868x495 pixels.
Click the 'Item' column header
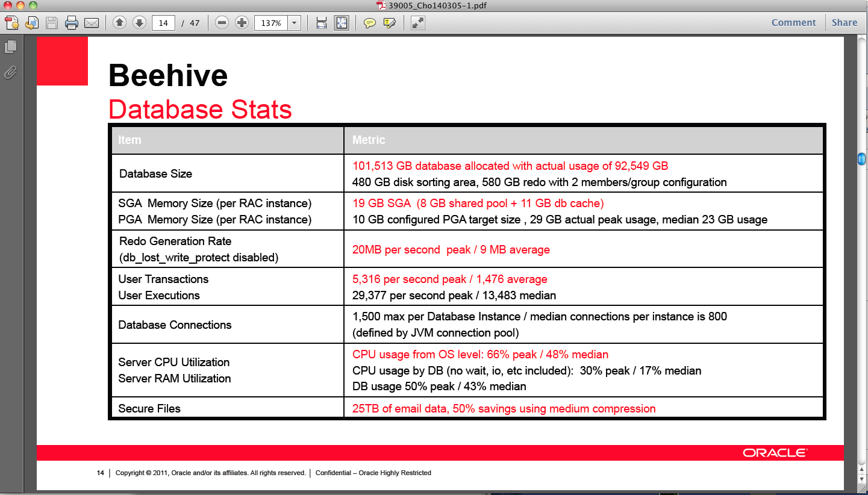tap(130, 140)
